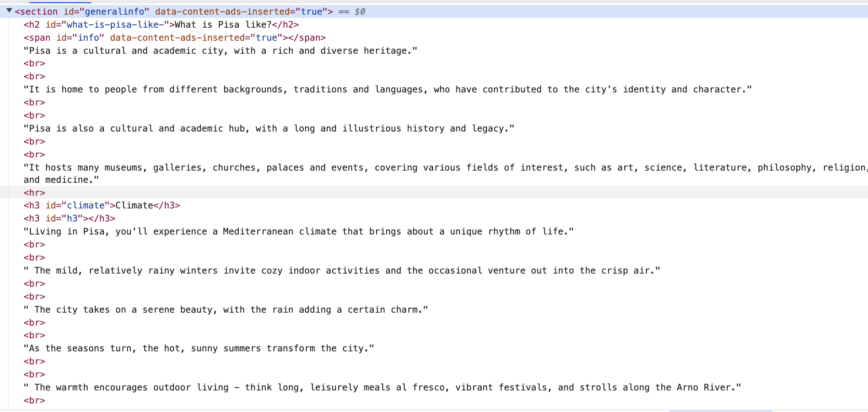Click the "climate" id attribute value
The image size is (868, 412).
click(x=86, y=206)
